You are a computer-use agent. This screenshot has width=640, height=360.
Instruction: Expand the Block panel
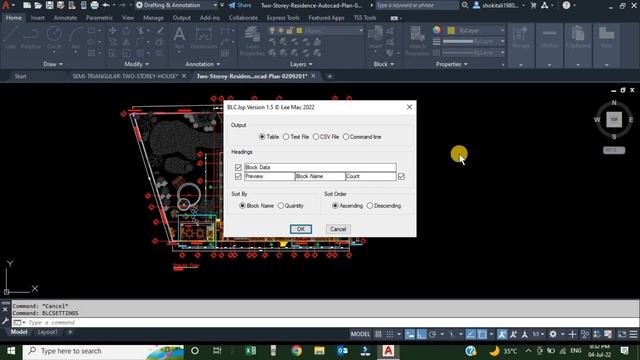tap(384, 64)
